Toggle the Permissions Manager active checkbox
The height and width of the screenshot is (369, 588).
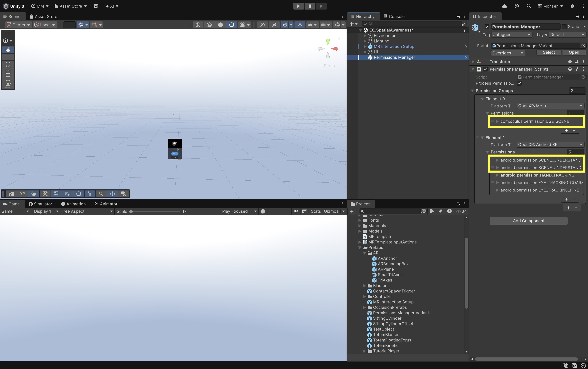pyautogui.click(x=487, y=27)
